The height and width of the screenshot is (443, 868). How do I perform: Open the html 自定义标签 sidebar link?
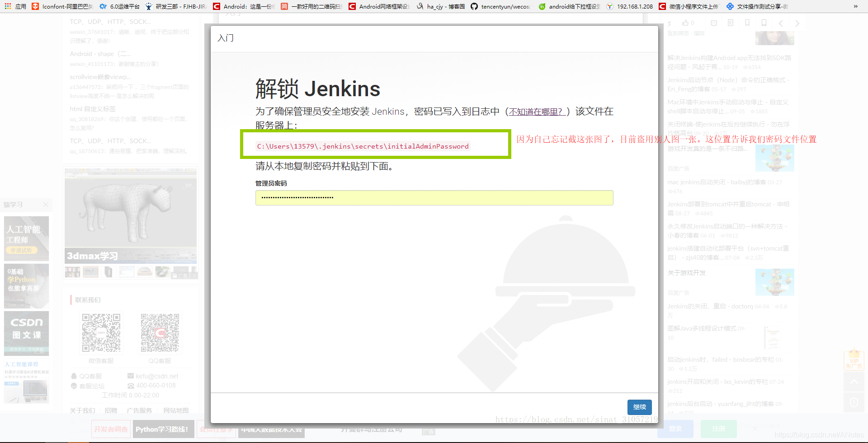pos(93,109)
